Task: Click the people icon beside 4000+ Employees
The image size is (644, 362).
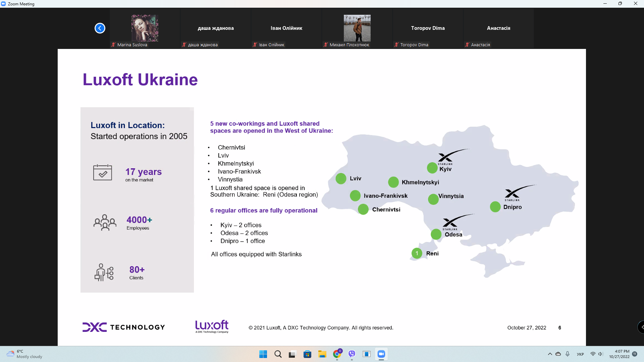Action: point(105,223)
